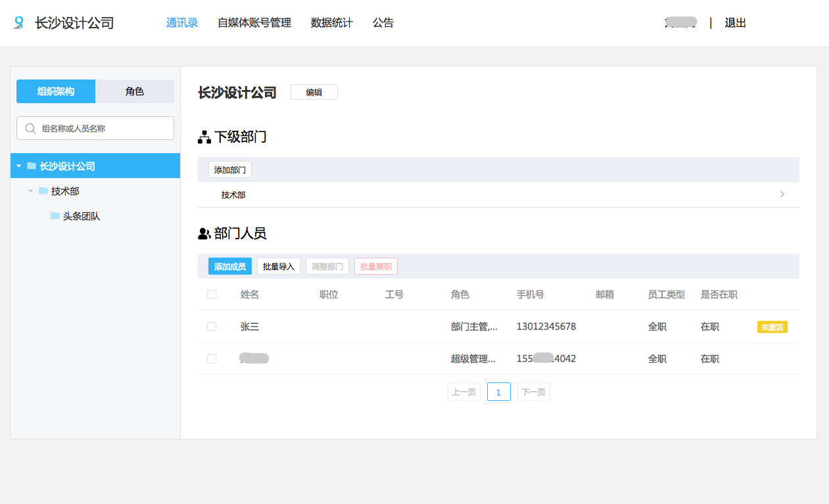Click the folder icon next to 头条团队
Screen dimensions: 829x504
tap(55, 216)
